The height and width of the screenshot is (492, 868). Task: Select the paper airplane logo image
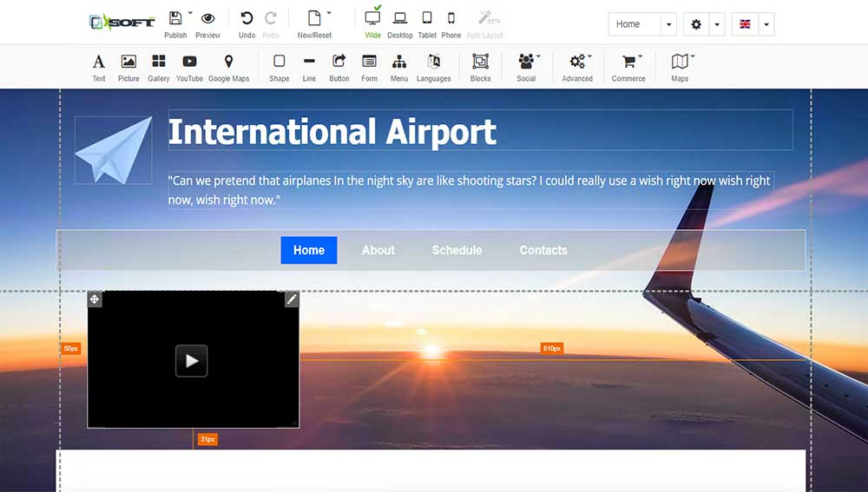point(114,150)
